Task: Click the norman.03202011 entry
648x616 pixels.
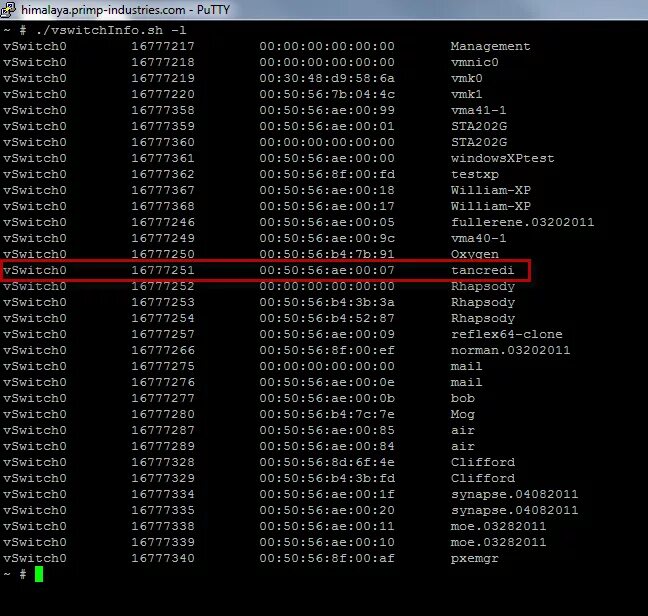Action: (x=510, y=350)
